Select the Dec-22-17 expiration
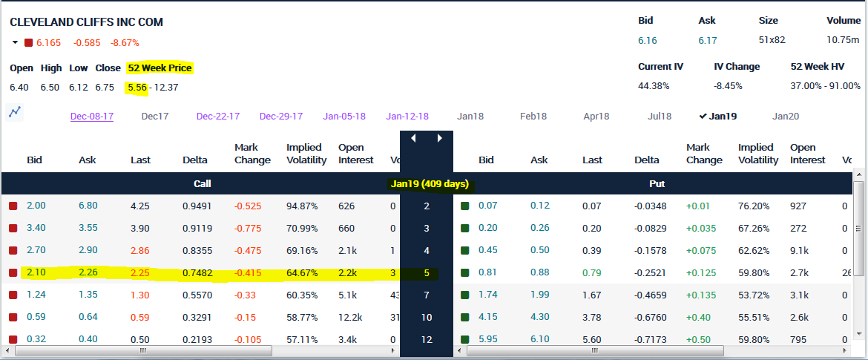Image resolution: width=868 pixels, height=360 pixels. [218, 117]
